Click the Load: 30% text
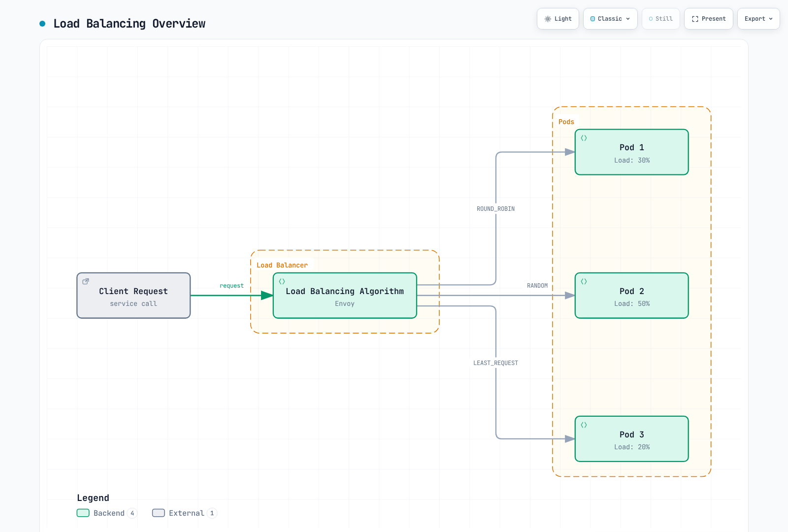The height and width of the screenshot is (532, 788). click(x=632, y=160)
